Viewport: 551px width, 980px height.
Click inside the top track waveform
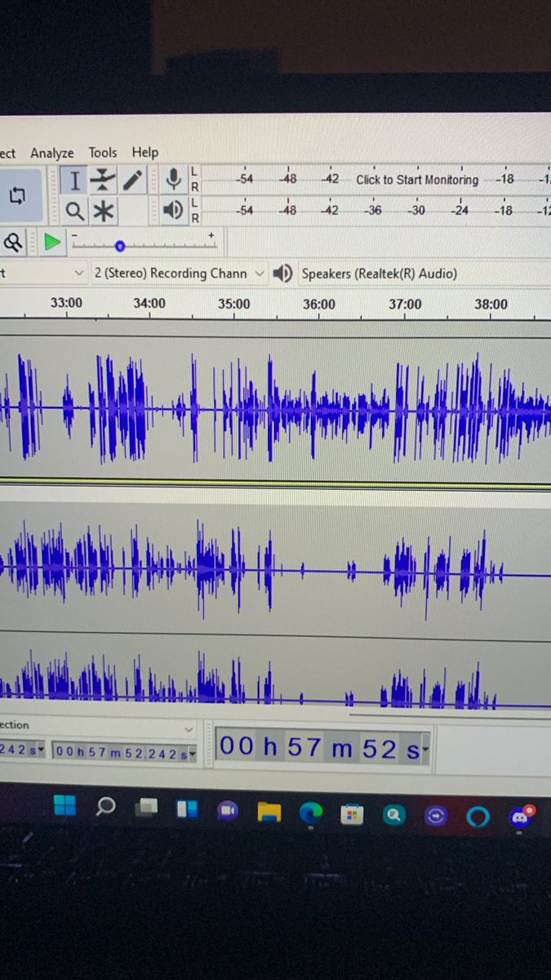point(275,408)
